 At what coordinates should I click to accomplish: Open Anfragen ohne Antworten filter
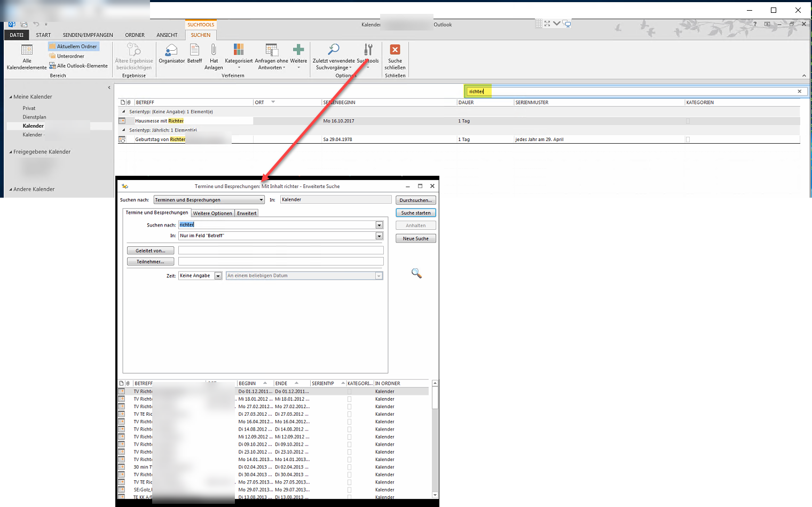(x=271, y=57)
